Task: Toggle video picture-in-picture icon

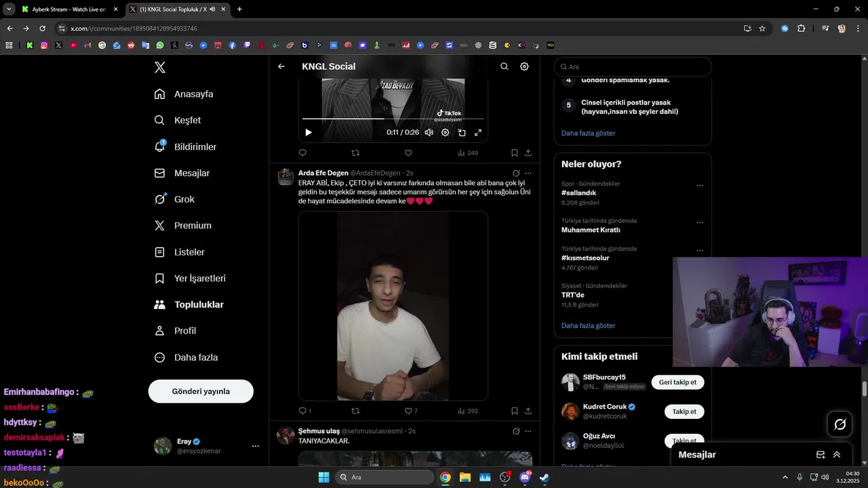Action: tap(462, 133)
